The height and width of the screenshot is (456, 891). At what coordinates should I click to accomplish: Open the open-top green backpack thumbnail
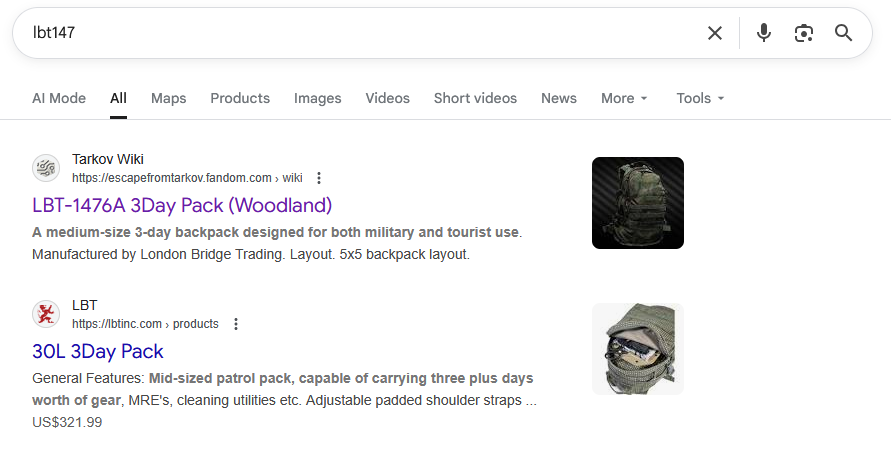(638, 349)
